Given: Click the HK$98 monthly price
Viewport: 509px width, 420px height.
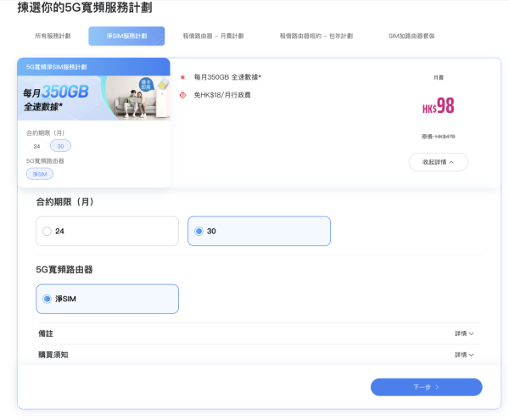Looking at the screenshot, I should (439, 106).
